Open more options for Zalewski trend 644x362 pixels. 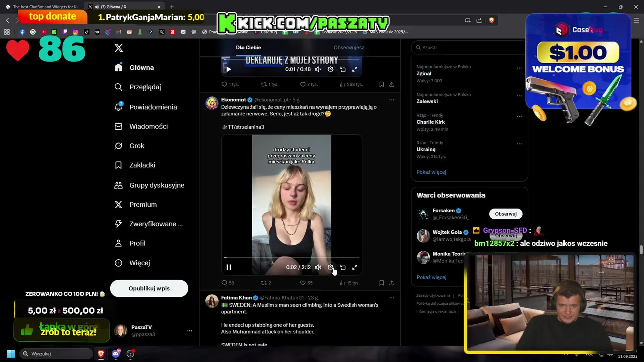click(519, 96)
